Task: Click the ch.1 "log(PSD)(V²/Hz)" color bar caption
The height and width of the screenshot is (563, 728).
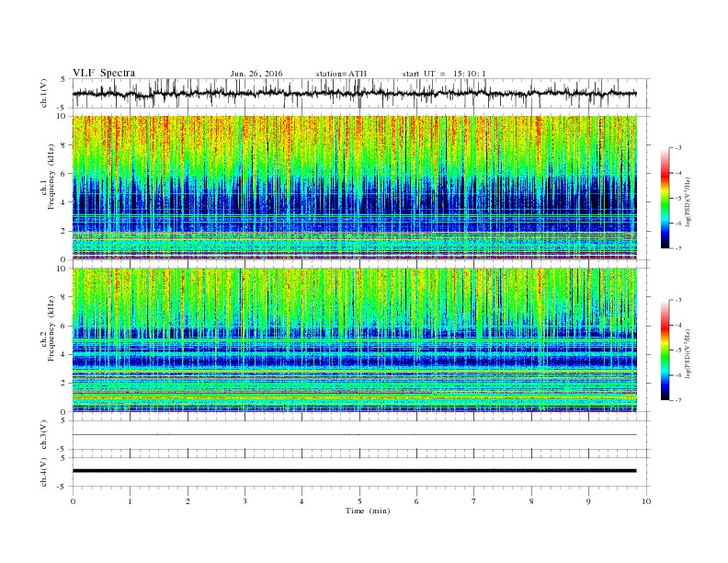Action: click(x=688, y=202)
